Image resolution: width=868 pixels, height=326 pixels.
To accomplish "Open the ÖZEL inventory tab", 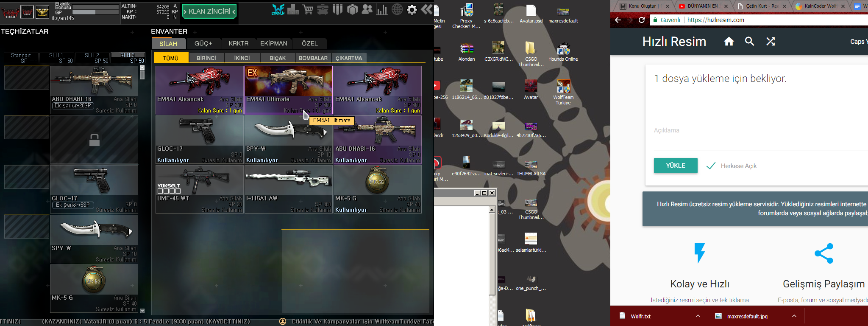I will [x=310, y=44].
